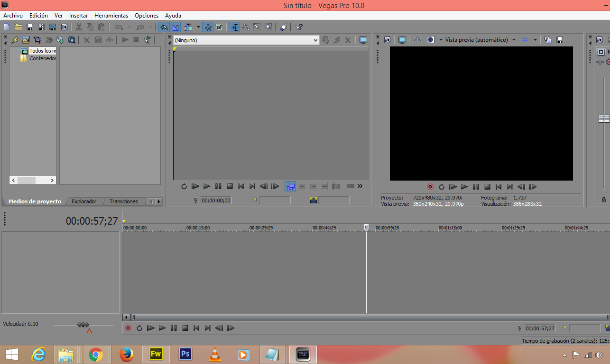Select the Zoom Edit tool
Screen dimensions: 610x364
(x=268, y=27)
